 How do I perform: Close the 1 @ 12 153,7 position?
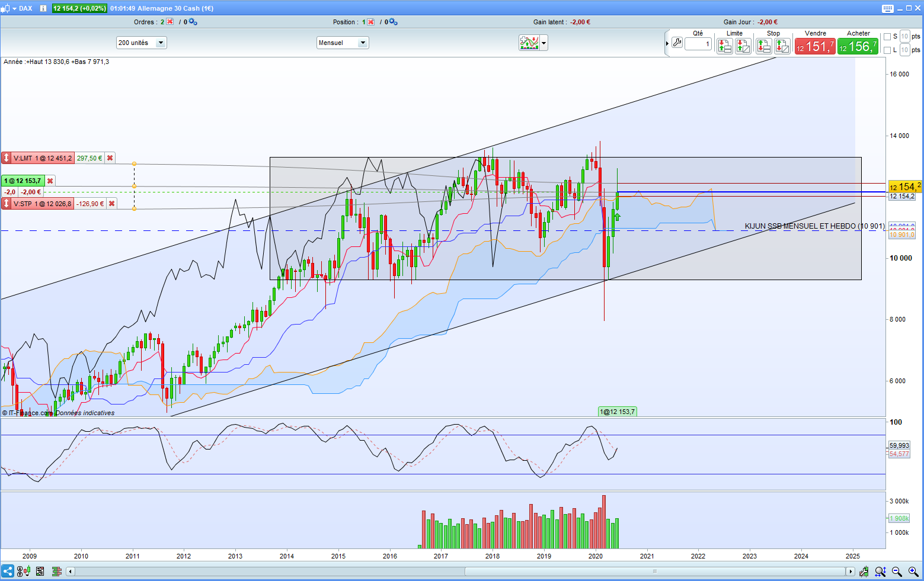tap(50, 181)
